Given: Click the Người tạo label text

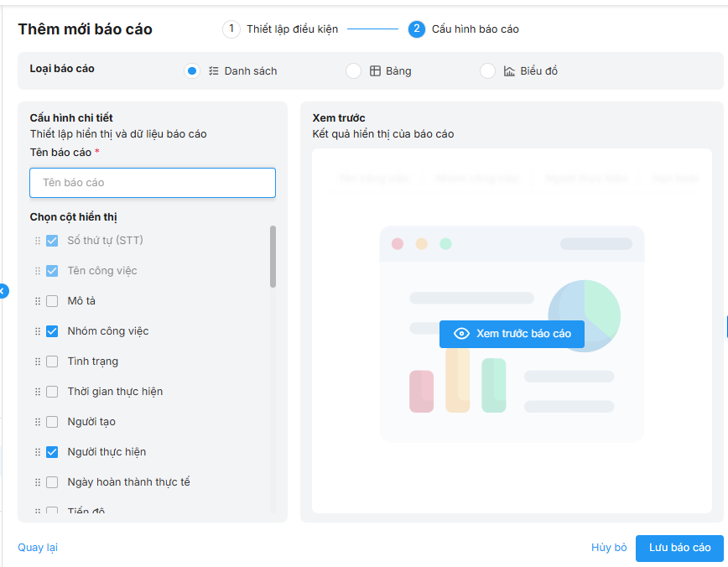Looking at the screenshot, I should [91, 422].
